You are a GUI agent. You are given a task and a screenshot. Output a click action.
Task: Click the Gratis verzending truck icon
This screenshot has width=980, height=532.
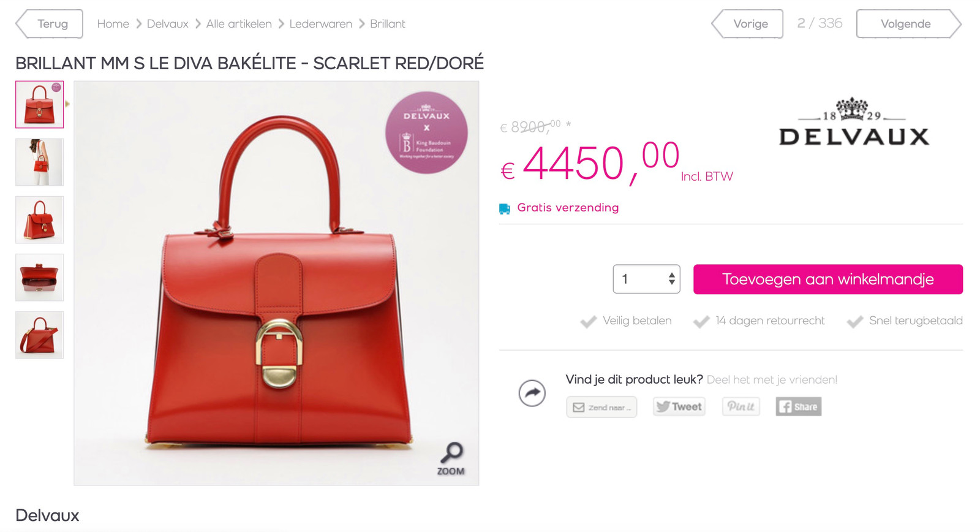(x=505, y=209)
